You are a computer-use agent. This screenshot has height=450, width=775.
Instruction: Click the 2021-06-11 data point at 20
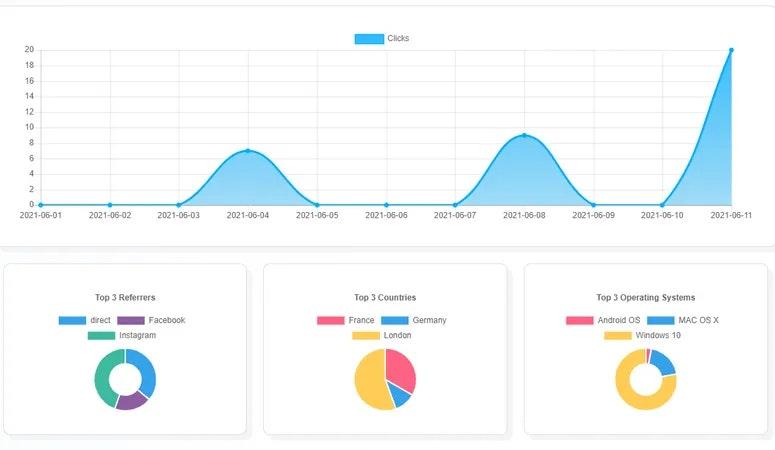(732, 50)
